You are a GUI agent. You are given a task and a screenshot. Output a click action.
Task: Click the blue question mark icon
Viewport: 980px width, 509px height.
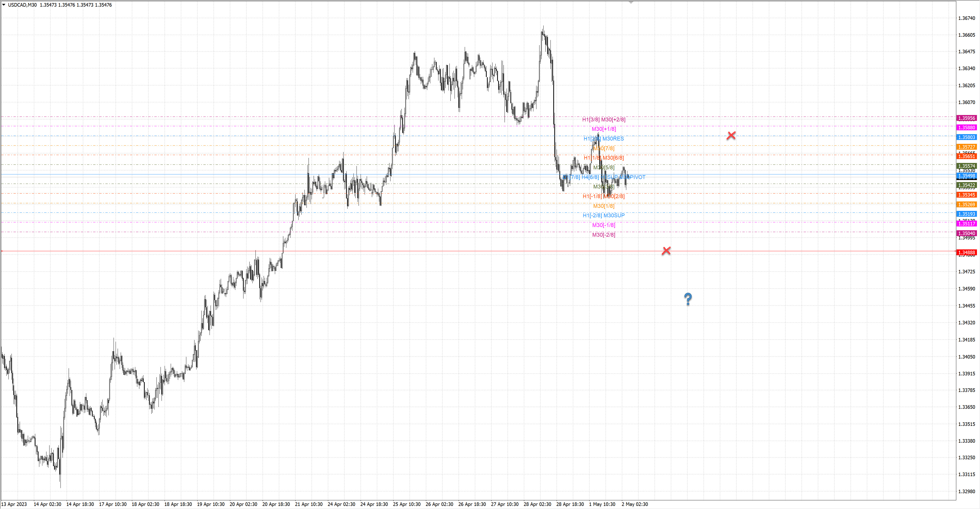tap(688, 299)
